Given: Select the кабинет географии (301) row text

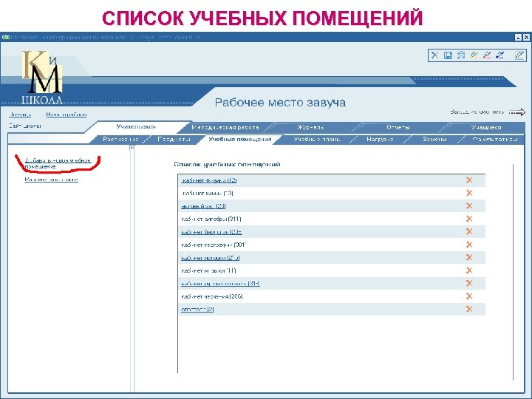Looking at the screenshot, I should (214, 245).
